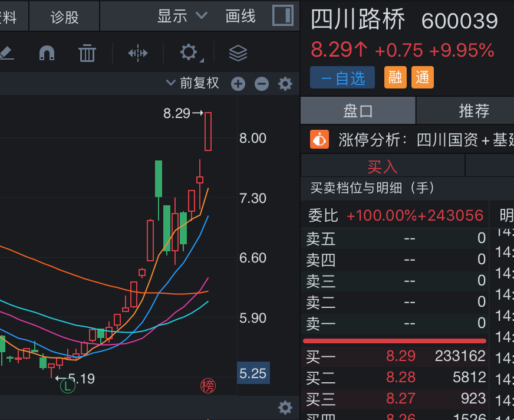Remove stock from watchlist 自选 button
Viewport: 514px width, 420px height.
(x=342, y=77)
